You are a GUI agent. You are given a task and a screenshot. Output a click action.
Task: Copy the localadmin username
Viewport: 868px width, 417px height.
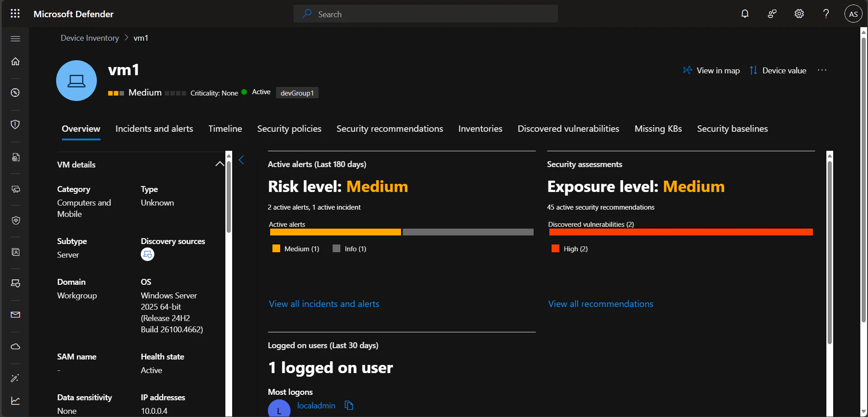click(349, 405)
